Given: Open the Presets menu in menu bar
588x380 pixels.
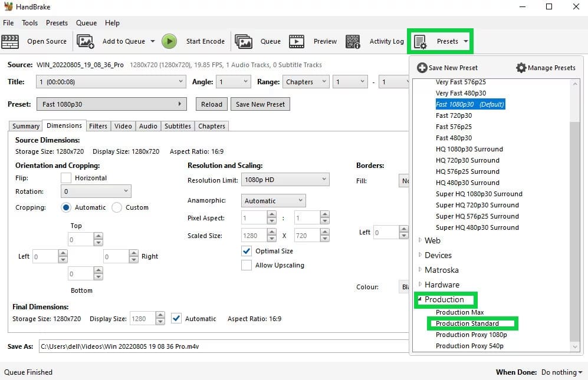Looking at the screenshot, I should [57, 23].
